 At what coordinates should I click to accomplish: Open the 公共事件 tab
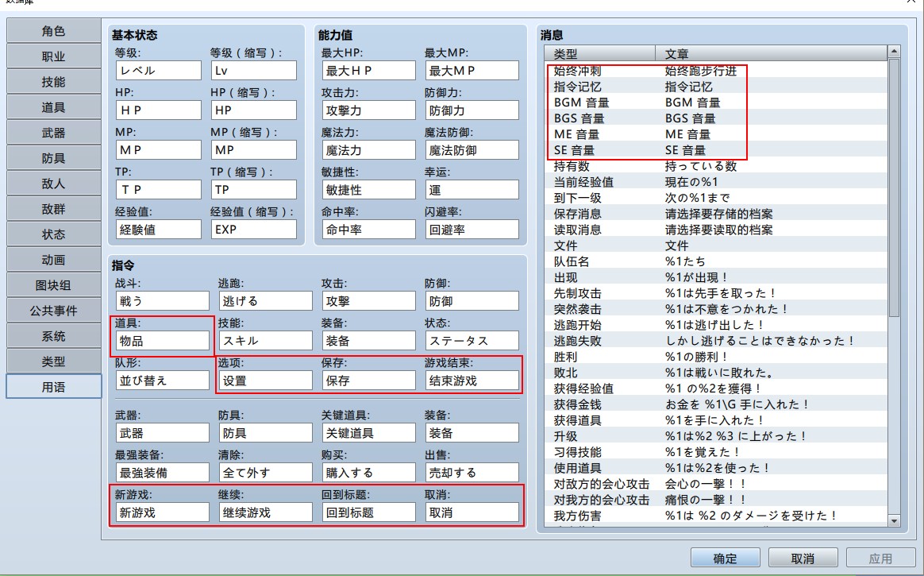click(x=54, y=310)
